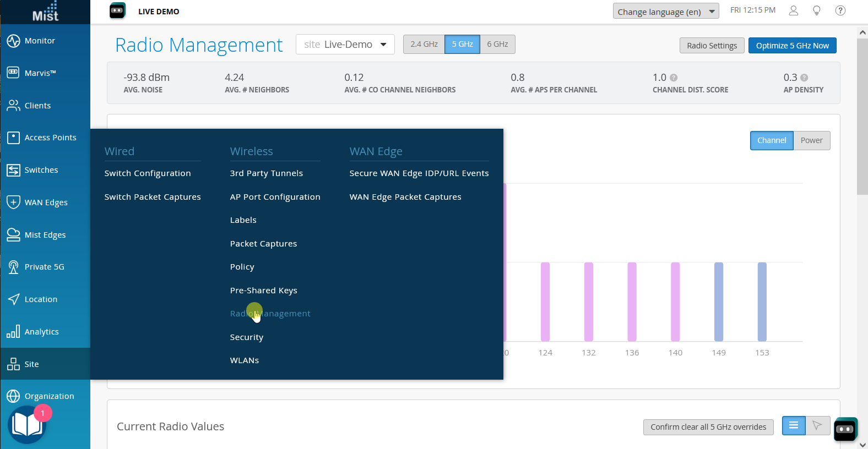Image resolution: width=868 pixels, height=449 pixels.
Task: Choose Switch Configuration under Wired
Action: point(148,173)
